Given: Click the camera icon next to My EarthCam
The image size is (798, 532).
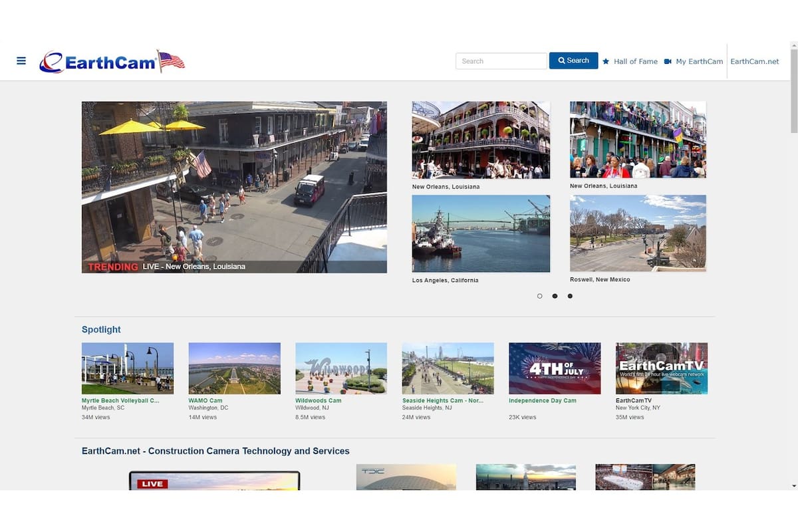Looking at the screenshot, I should tap(668, 61).
